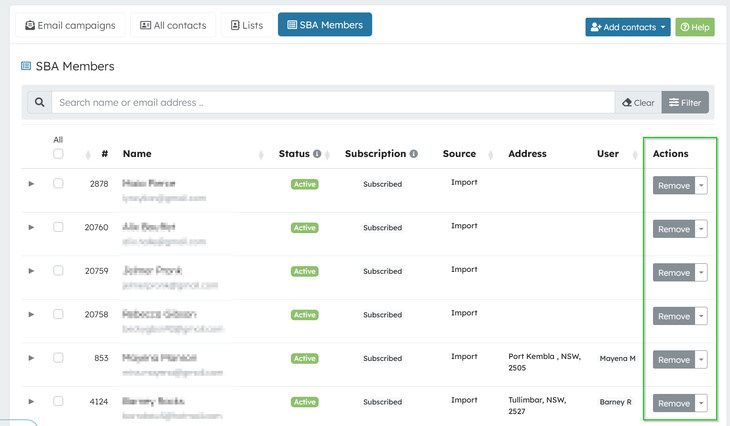Viewport: 730px width, 426px height.
Task: Click the search magnifier icon
Action: click(x=39, y=102)
